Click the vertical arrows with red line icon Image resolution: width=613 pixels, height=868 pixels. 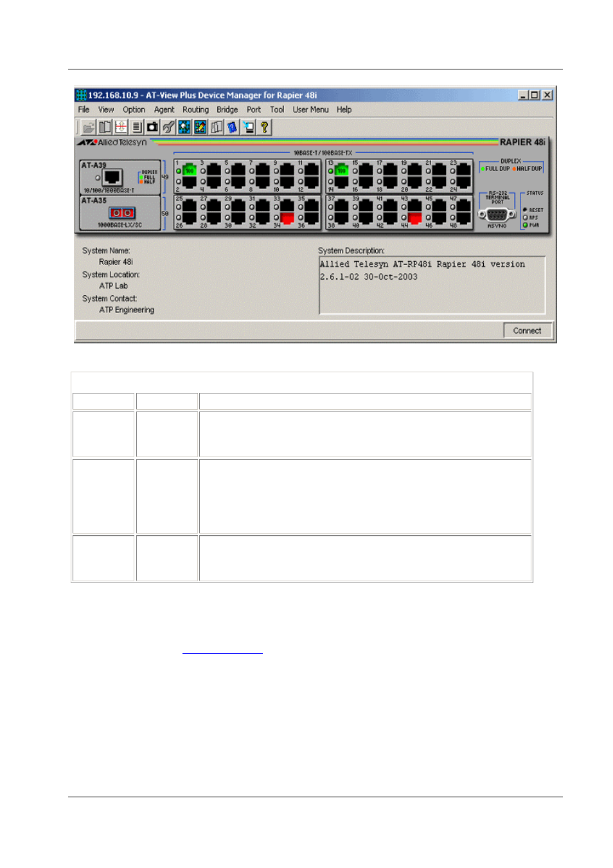pos(121,127)
